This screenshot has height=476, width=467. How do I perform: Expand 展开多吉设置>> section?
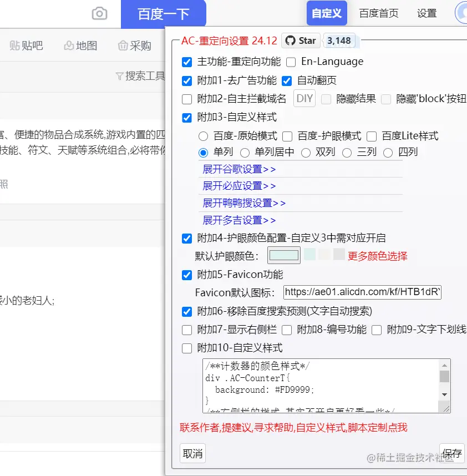239,220
